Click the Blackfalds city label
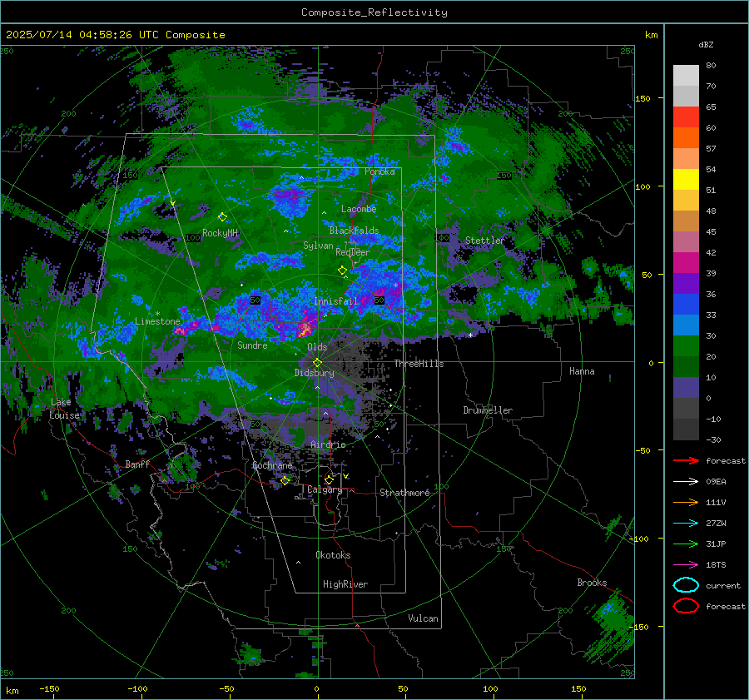The image size is (749, 700). pyautogui.click(x=354, y=231)
